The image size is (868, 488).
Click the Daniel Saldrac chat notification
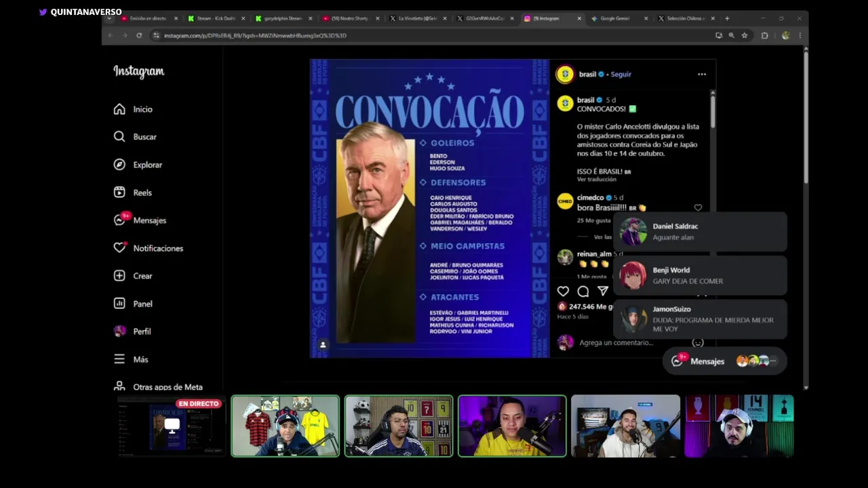(700, 231)
